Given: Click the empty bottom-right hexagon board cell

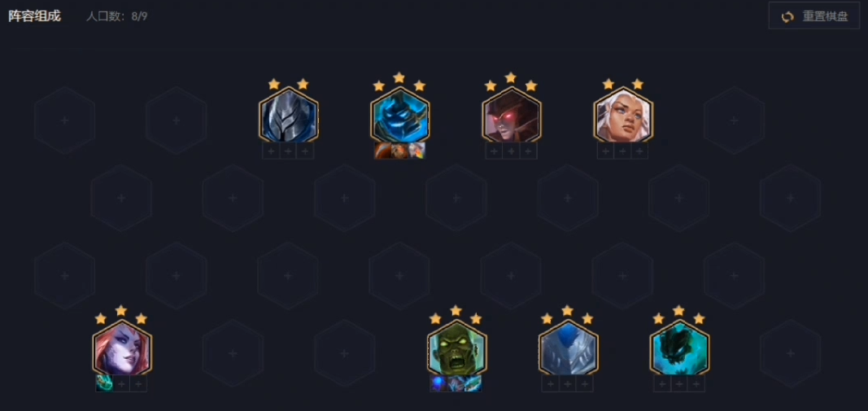Looking at the screenshot, I should point(791,353).
